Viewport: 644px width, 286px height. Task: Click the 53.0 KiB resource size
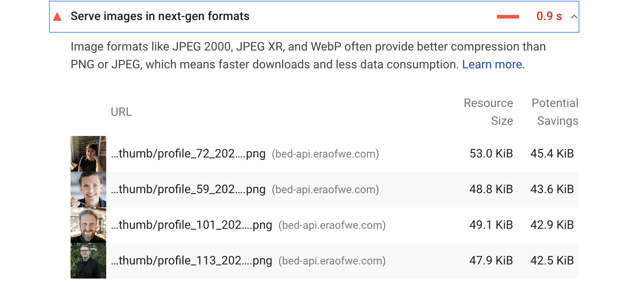point(491,154)
